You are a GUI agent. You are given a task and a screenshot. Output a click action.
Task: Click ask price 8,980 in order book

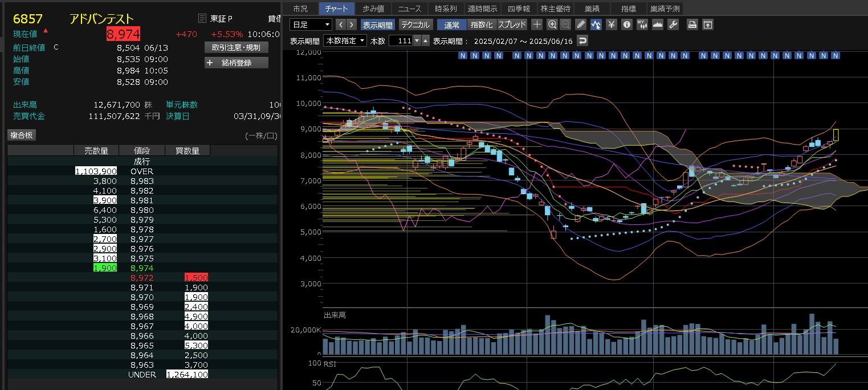(142, 210)
